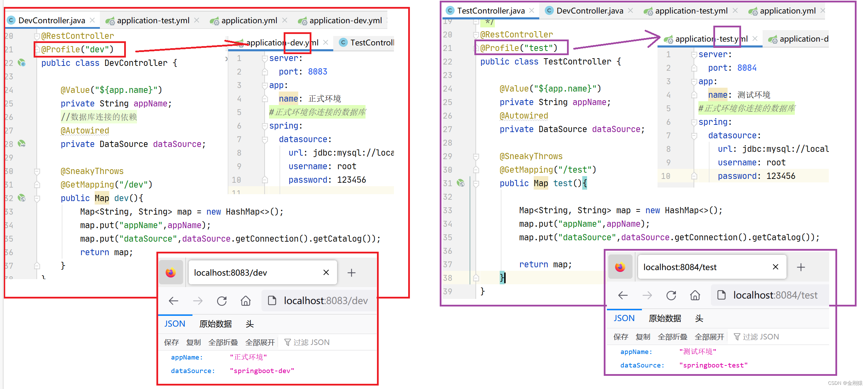Viewport: 868px width, 389px height.
Task: Click page info icon in localhost:8084 address bar
Action: pyautogui.click(x=722, y=295)
